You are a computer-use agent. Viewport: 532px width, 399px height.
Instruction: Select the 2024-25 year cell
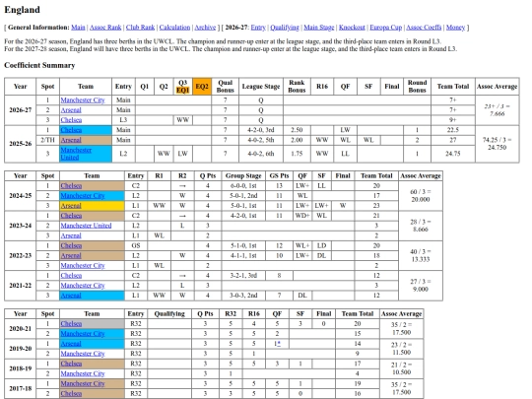click(x=21, y=196)
